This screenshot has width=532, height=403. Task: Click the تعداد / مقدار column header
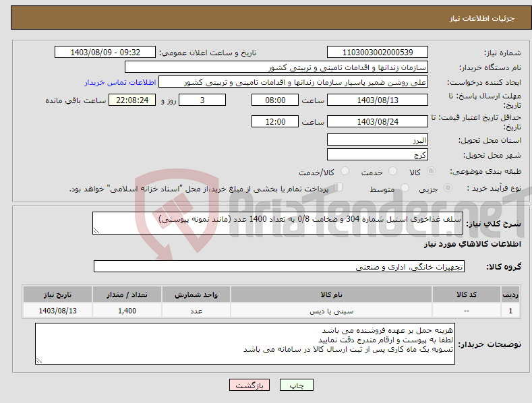click(127, 294)
